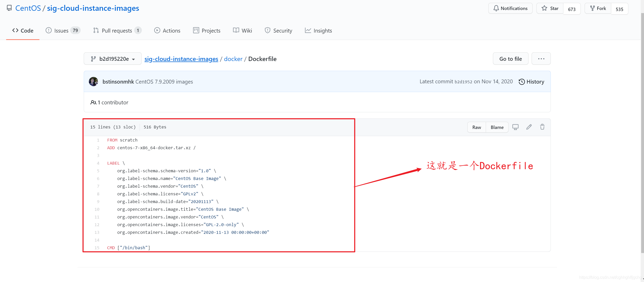Open the docker folder breadcrumb link
This screenshot has width=644, height=282.
click(233, 59)
